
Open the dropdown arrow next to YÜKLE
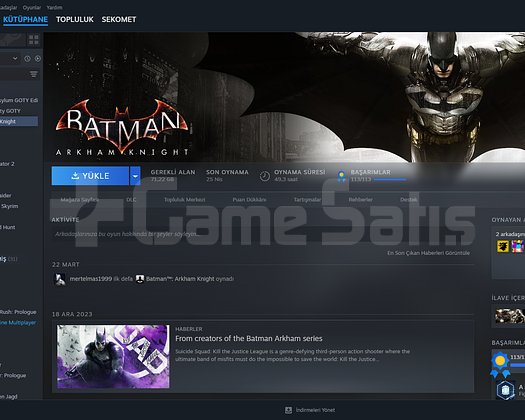pos(135,176)
